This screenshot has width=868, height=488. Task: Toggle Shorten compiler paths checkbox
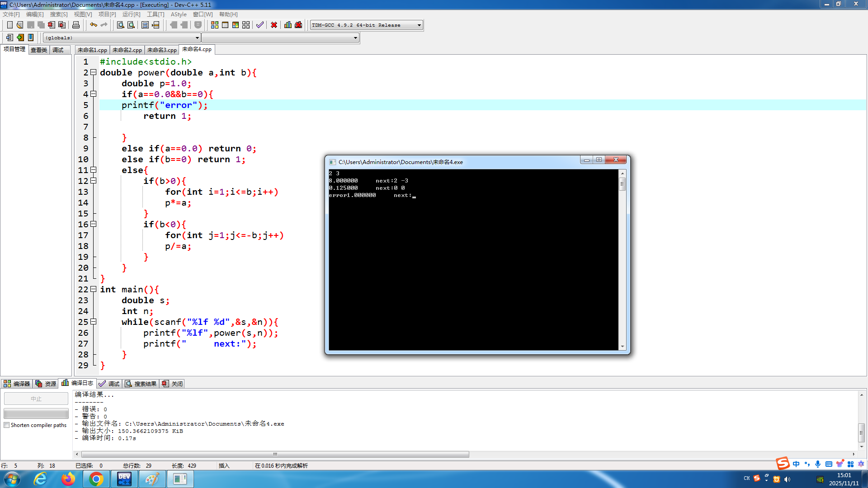click(7, 425)
